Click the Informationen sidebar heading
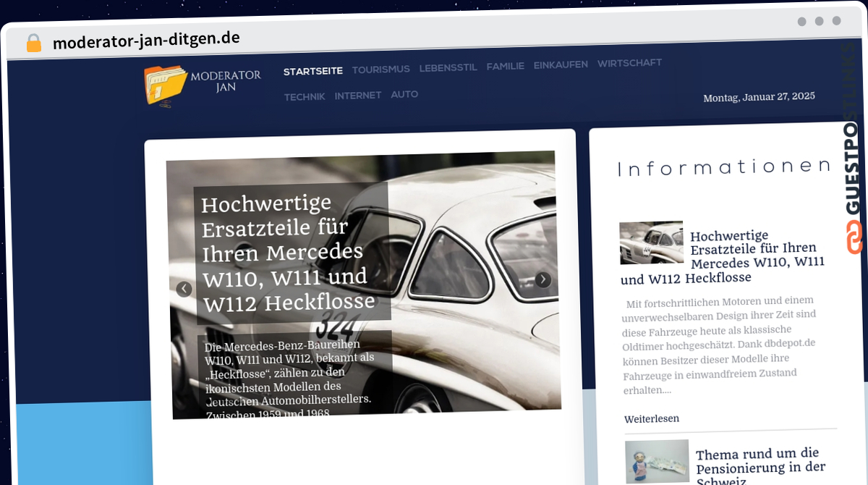 pos(724,169)
